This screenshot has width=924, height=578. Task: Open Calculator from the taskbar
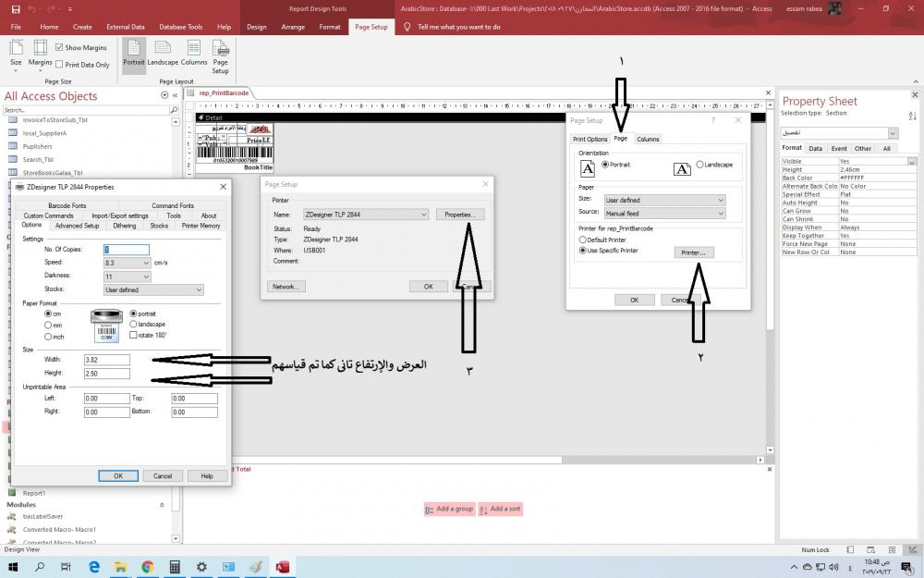(175, 568)
